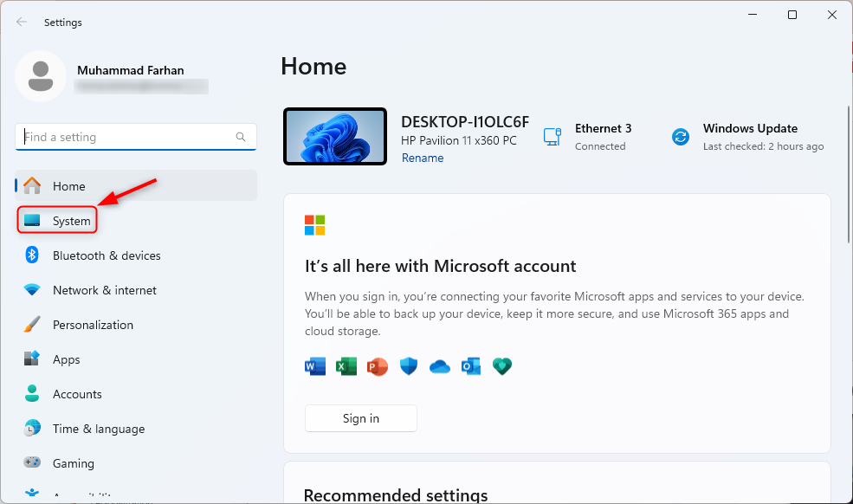The width and height of the screenshot is (853, 504).
Task: Click the HP Pavilion 11 x360 PC text
Action: click(x=459, y=140)
